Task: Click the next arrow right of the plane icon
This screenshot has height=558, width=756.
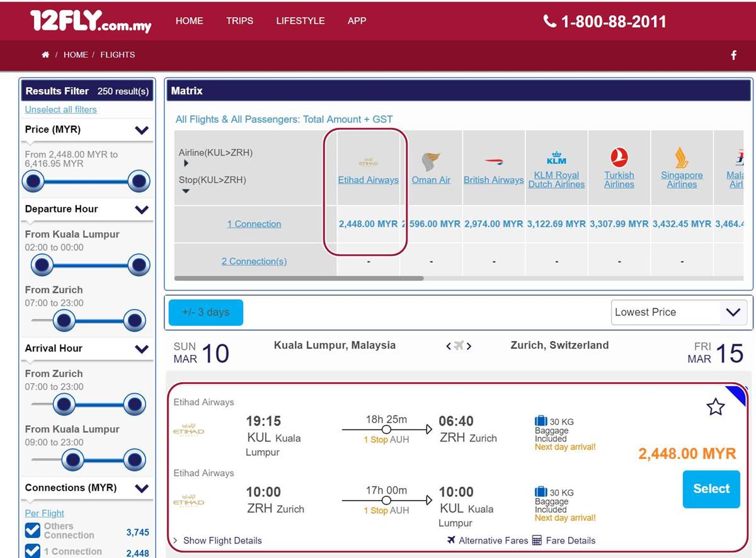Action: coord(469,346)
